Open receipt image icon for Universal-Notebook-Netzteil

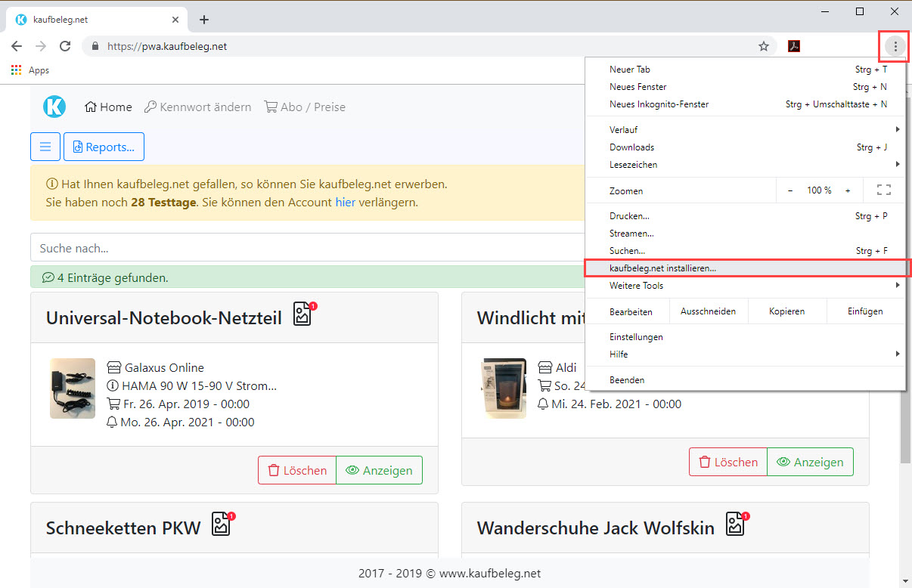[303, 314]
